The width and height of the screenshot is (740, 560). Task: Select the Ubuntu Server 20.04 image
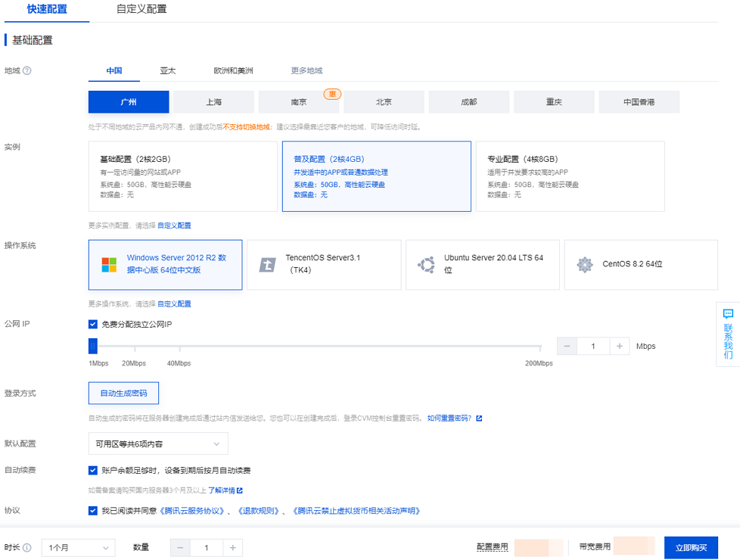pyautogui.click(x=482, y=265)
